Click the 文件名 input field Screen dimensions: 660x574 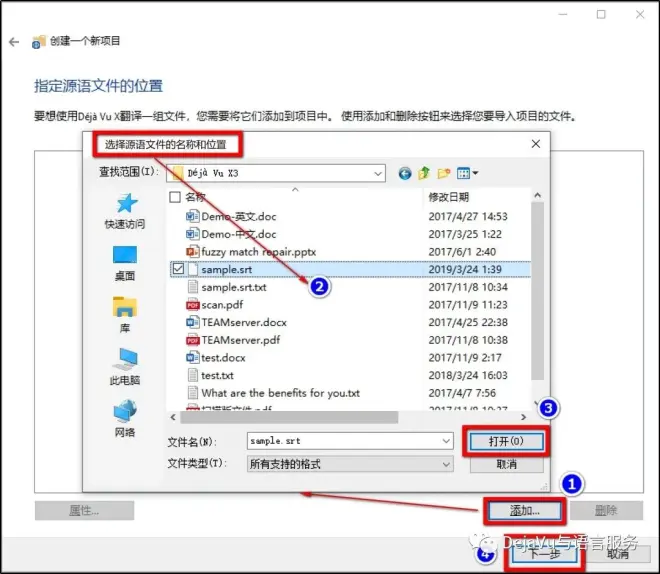pyautogui.click(x=350, y=441)
